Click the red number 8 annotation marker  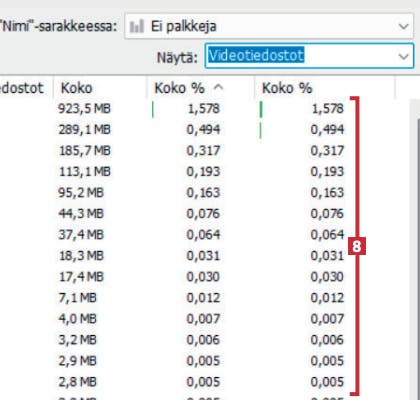click(x=357, y=246)
